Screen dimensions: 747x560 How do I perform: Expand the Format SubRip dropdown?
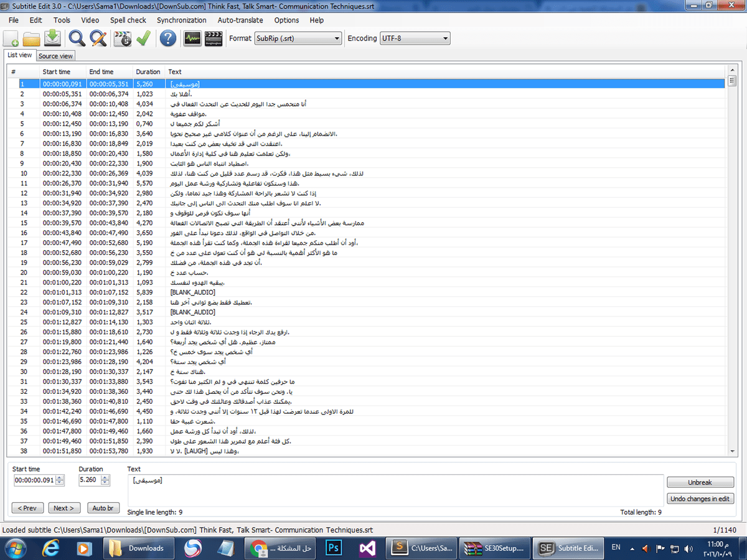298,39
